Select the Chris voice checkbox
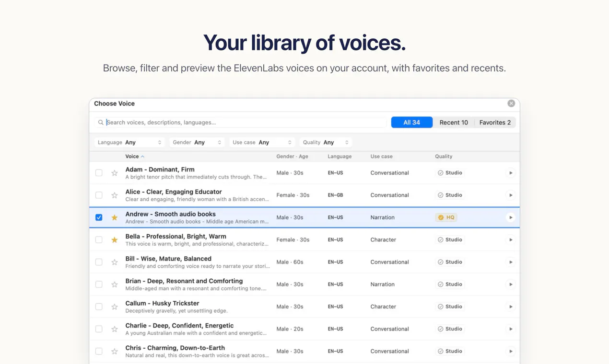 [99, 351]
